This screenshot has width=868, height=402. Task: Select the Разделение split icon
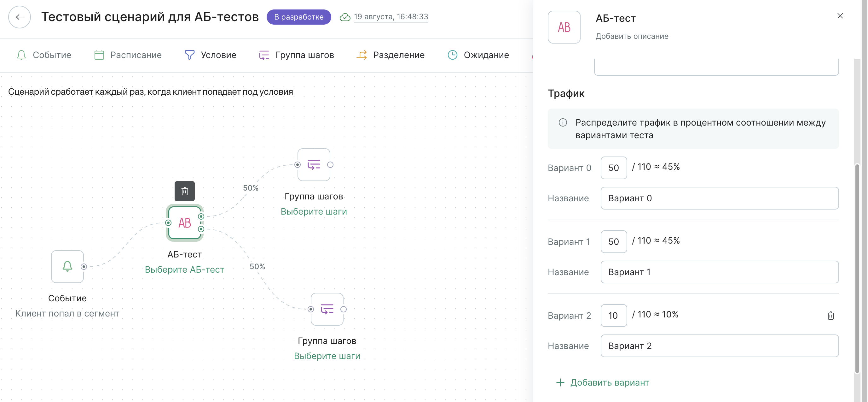click(x=362, y=55)
